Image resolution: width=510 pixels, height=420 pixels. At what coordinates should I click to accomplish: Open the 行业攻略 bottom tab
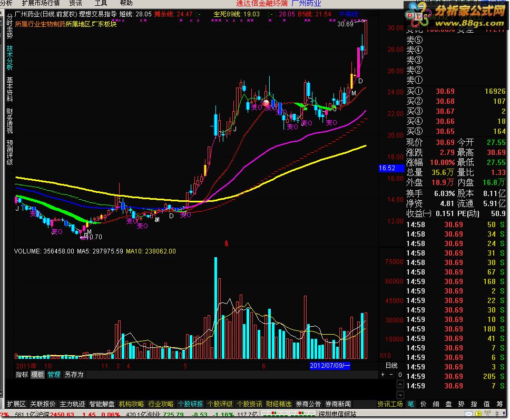coord(161,404)
